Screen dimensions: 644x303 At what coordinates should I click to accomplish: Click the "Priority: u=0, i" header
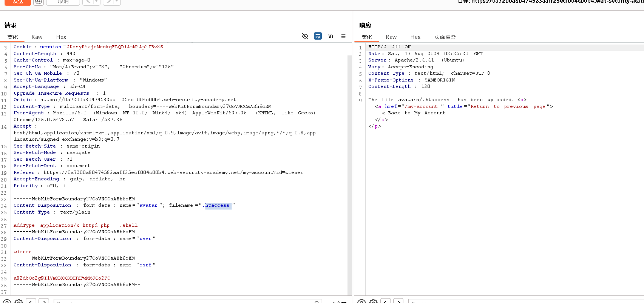[x=40, y=186]
